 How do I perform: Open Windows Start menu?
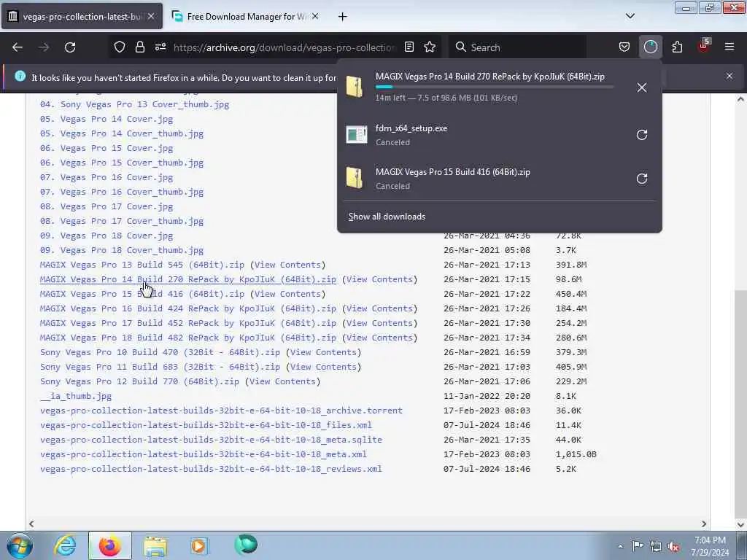(19, 545)
